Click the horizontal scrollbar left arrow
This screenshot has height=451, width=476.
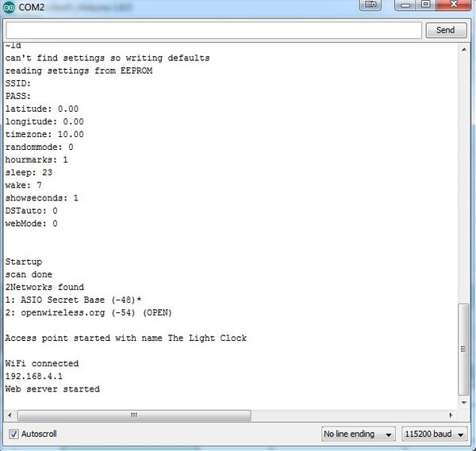[10, 415]
